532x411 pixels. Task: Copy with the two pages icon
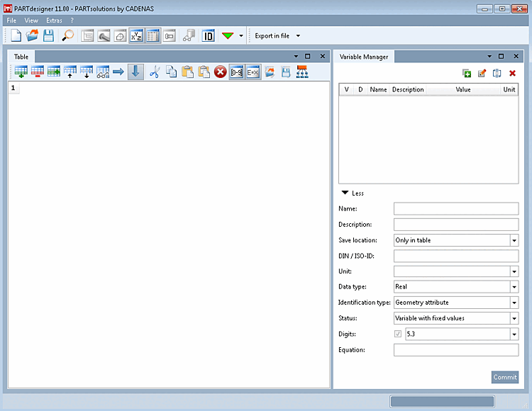[x=172, y=72]
